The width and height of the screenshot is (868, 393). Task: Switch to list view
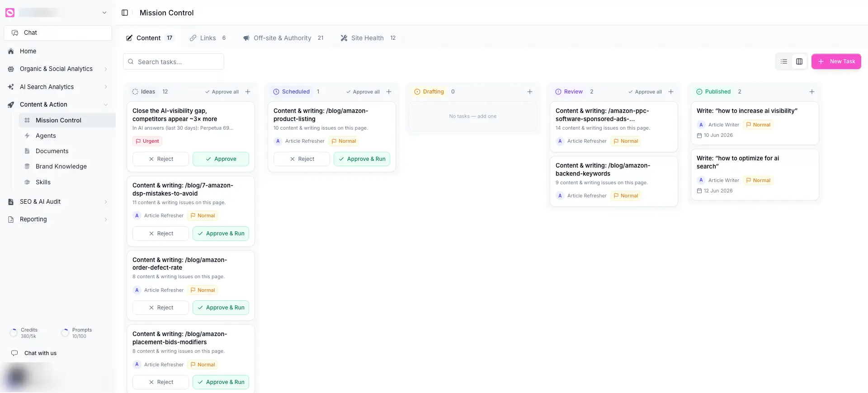(784, 61)
